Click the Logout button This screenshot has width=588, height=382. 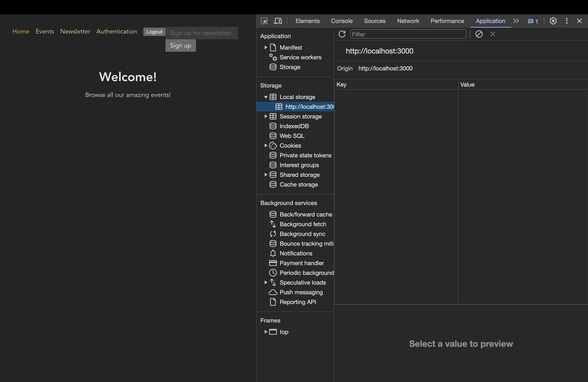pos(154,32)
